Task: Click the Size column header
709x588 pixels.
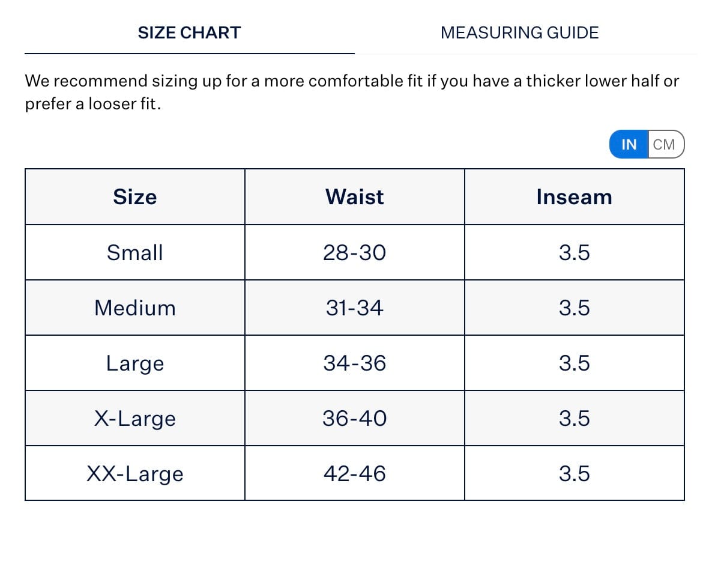Action: click(x=134, y=197)
